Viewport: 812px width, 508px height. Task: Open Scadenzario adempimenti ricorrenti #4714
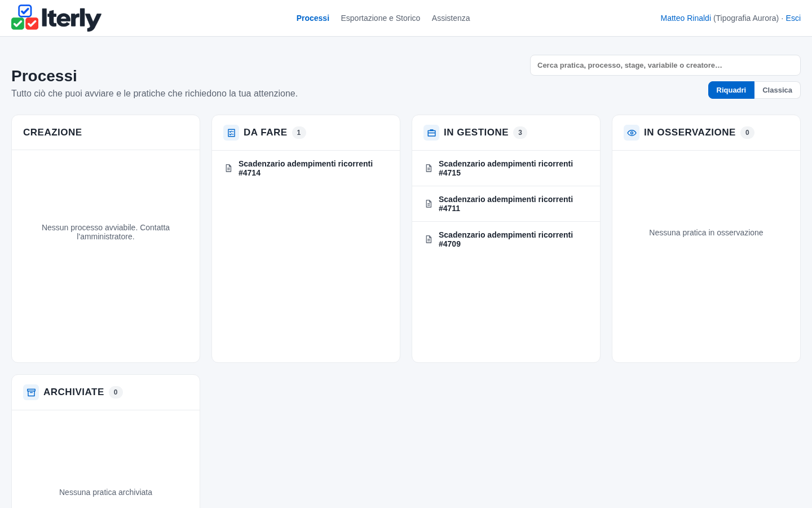tap(306, 168)
